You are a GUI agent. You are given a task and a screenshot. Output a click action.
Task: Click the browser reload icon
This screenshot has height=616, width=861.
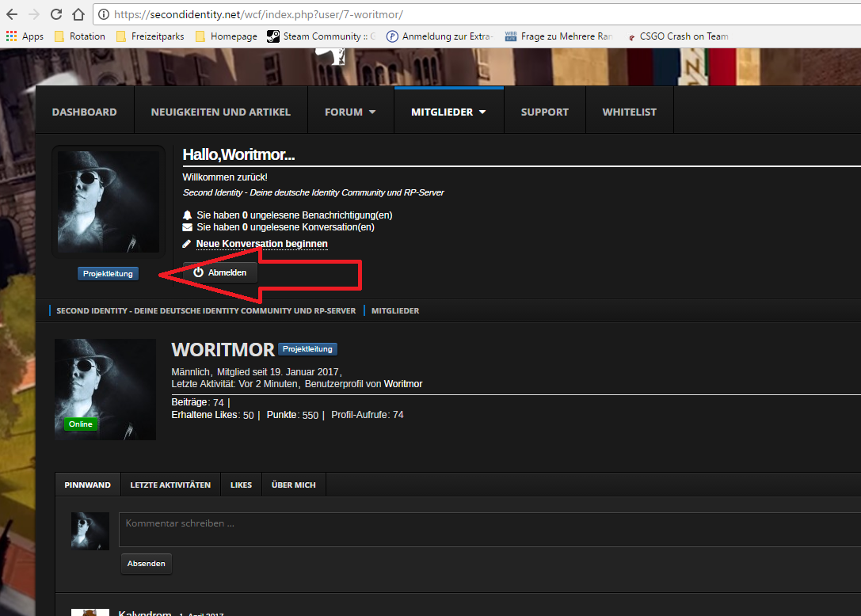click(x=55, y=14)
